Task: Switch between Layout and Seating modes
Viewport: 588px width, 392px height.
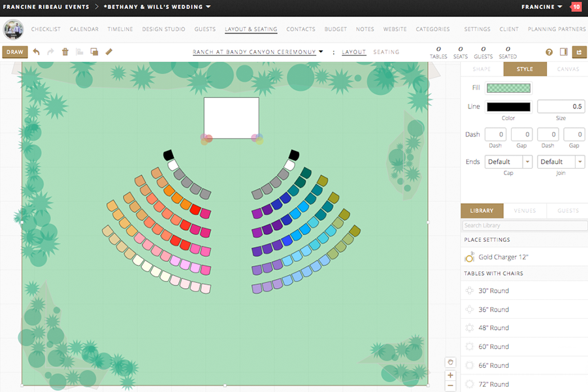Action: pyautogui.click(x=386, y=52)
